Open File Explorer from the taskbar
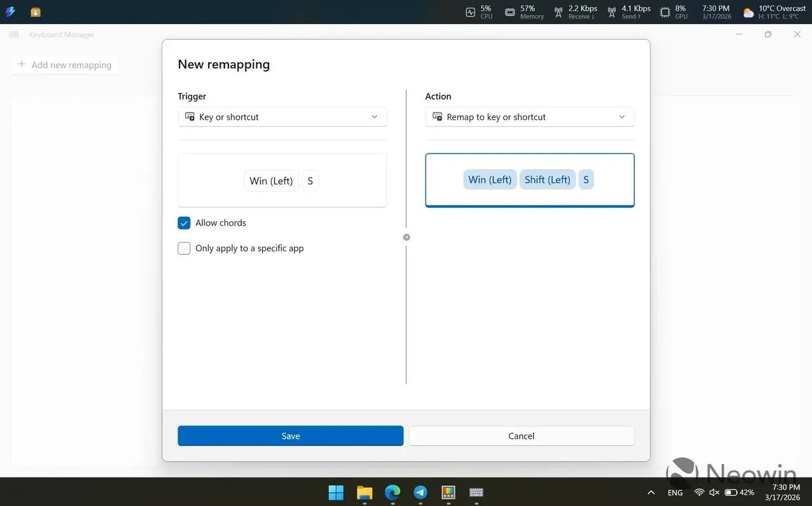The height and width of the screenshot is (506, 812). [364, 492]
